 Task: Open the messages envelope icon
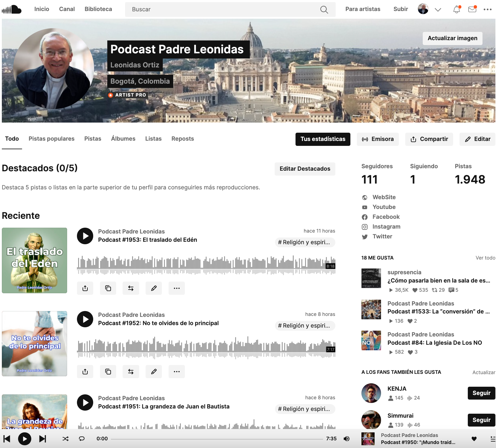pyautogui.click(x=472, y=9)
